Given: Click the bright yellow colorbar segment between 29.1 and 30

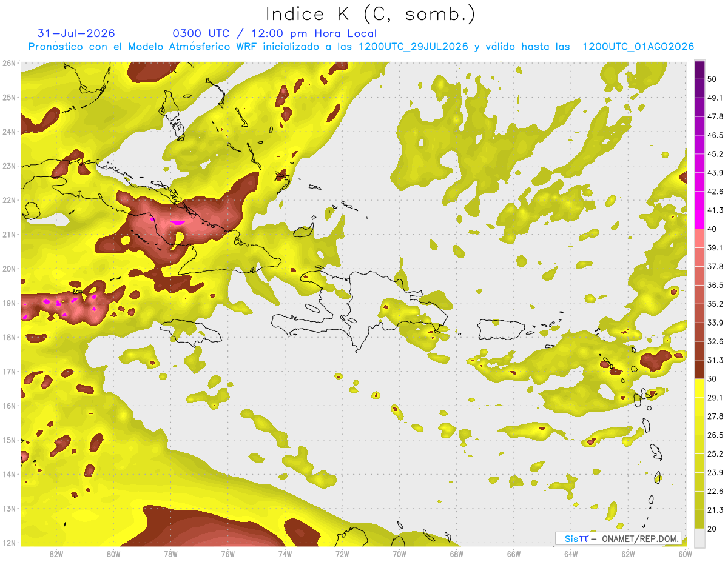Looking at the screenshot, I should coord(699,388).
